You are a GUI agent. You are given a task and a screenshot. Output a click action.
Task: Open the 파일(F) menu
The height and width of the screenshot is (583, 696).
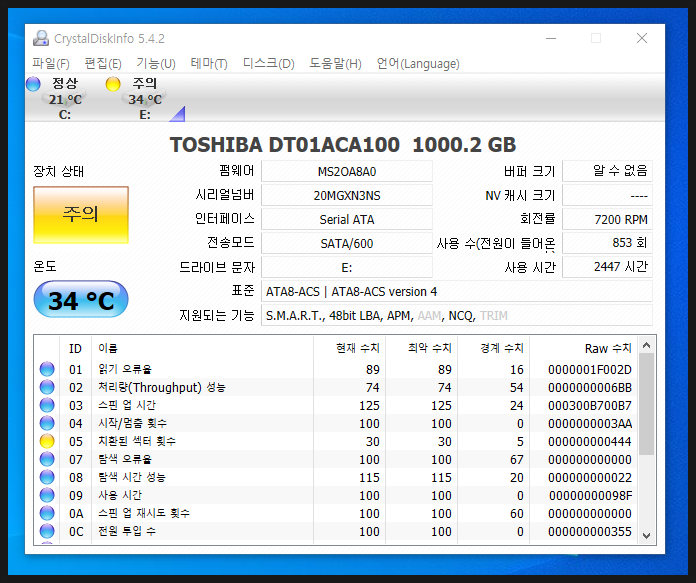pos(51,63)
